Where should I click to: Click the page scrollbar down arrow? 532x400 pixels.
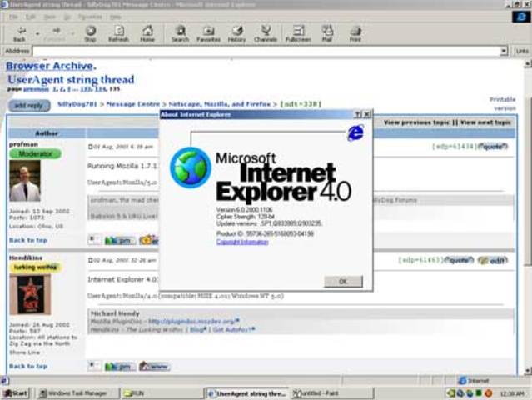coord(527,371)
